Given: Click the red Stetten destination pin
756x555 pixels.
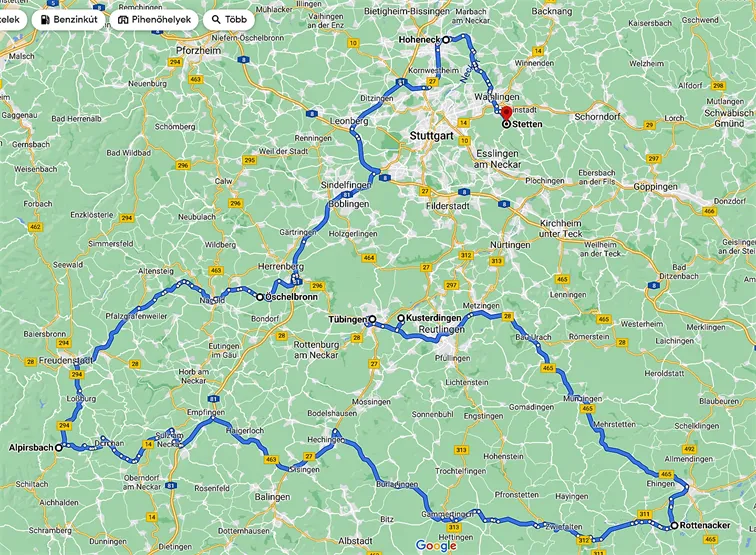Looking at the screenshot, I should pos(506,114).
